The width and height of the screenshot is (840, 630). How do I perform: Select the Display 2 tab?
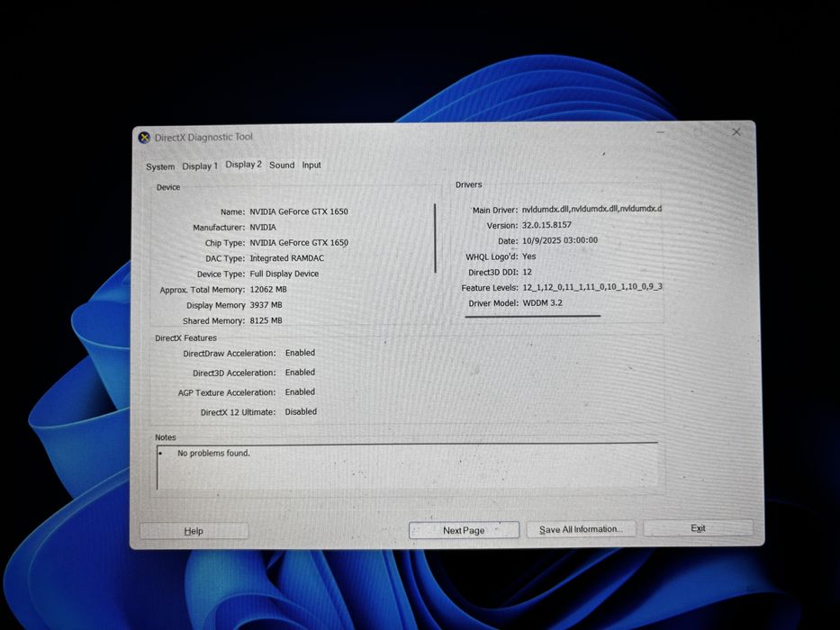click(243, 165)
